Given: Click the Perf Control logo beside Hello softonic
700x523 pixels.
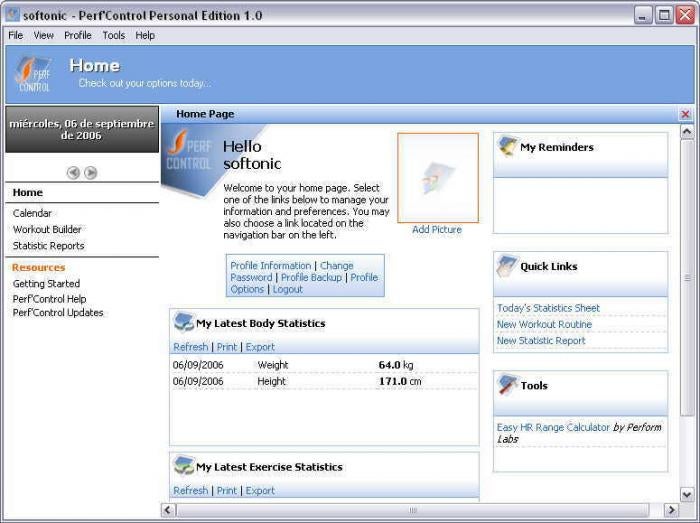Looking at the screenshot, I should [188, 152].
